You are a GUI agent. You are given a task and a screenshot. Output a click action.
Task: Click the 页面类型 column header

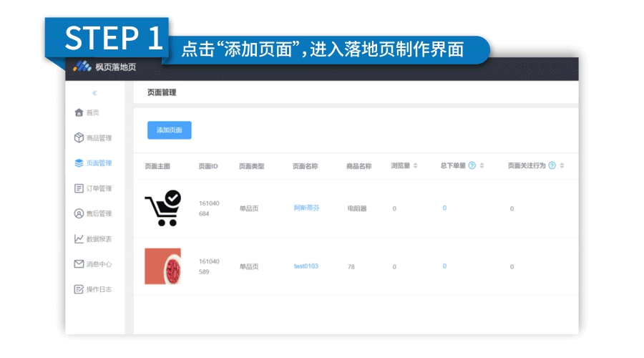click(251, 166)
